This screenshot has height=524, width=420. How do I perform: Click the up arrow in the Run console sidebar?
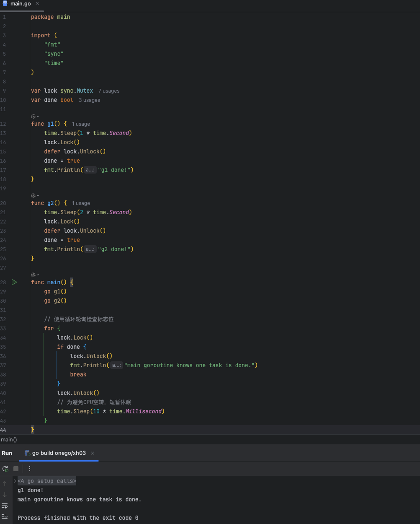(x=5, y=484)
